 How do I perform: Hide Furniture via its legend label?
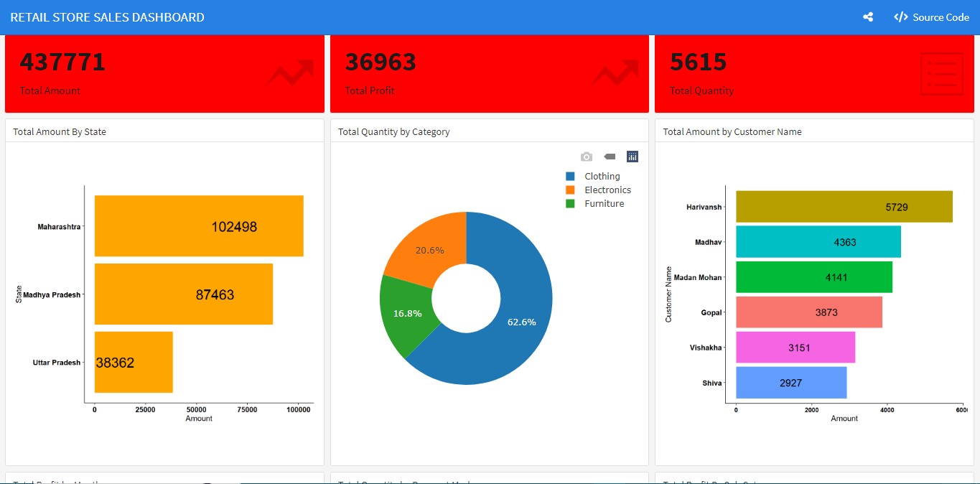pyautogui.click(x=604, y=203)
